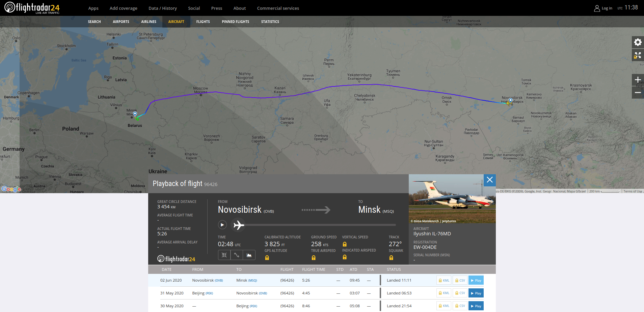The height and width of the screenshot is (312, 644).
Task: Click the Flightradar24 logo in playback panel
Action: [x=176, y=259]
